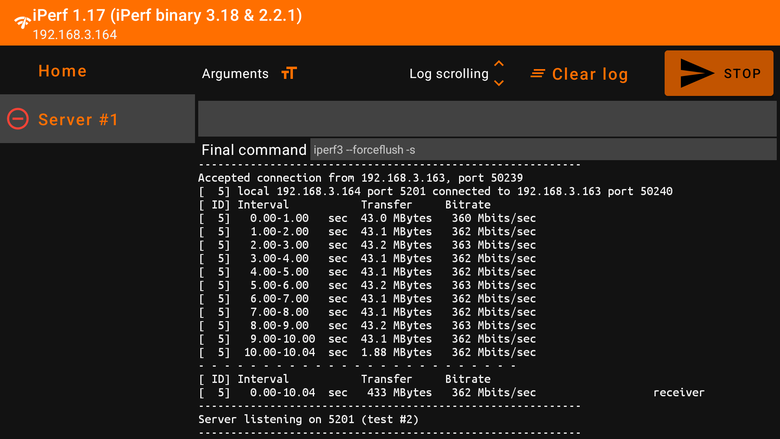Select the Accepted connection from 192.168.3.163 line
The height and width of the screenshot is (439, 780).
[x=360, y=177]
